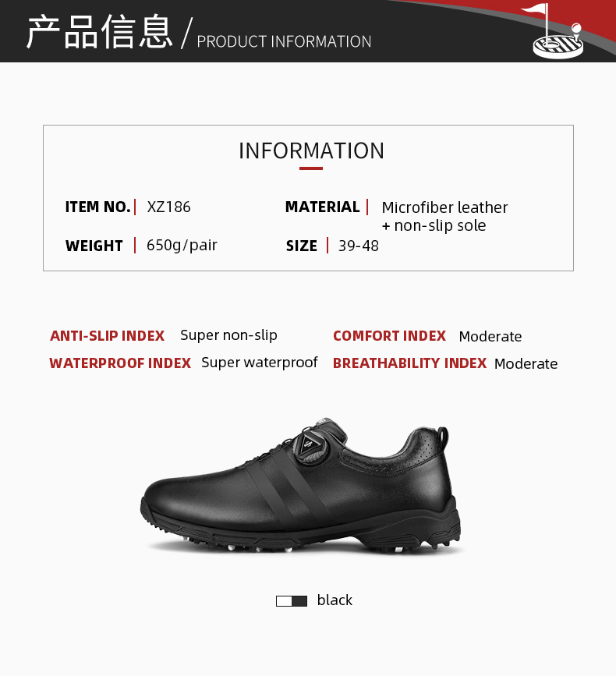Screen dimensions: 616x676
Task: Click the 'black' color label
Action: (335, 600)
